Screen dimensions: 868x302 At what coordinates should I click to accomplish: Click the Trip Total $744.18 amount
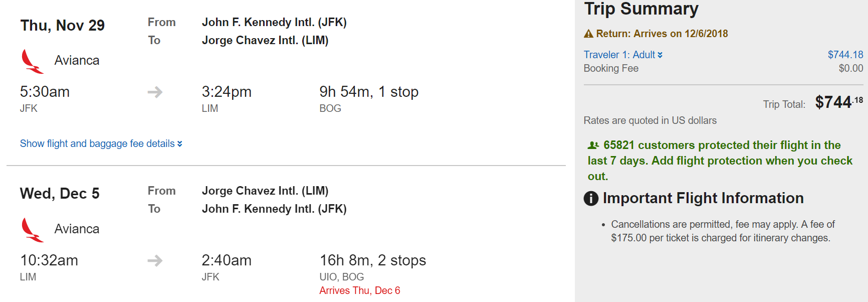[x=838, y=102]
